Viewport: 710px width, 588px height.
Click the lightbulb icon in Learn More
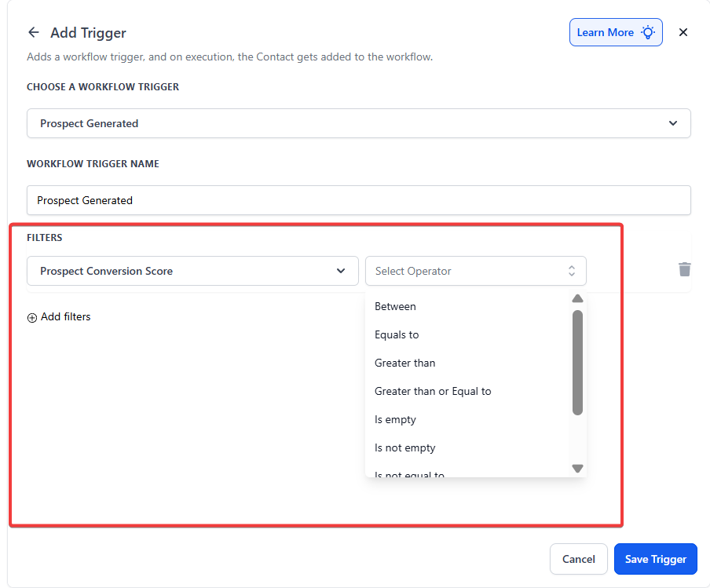pos(648,32)
